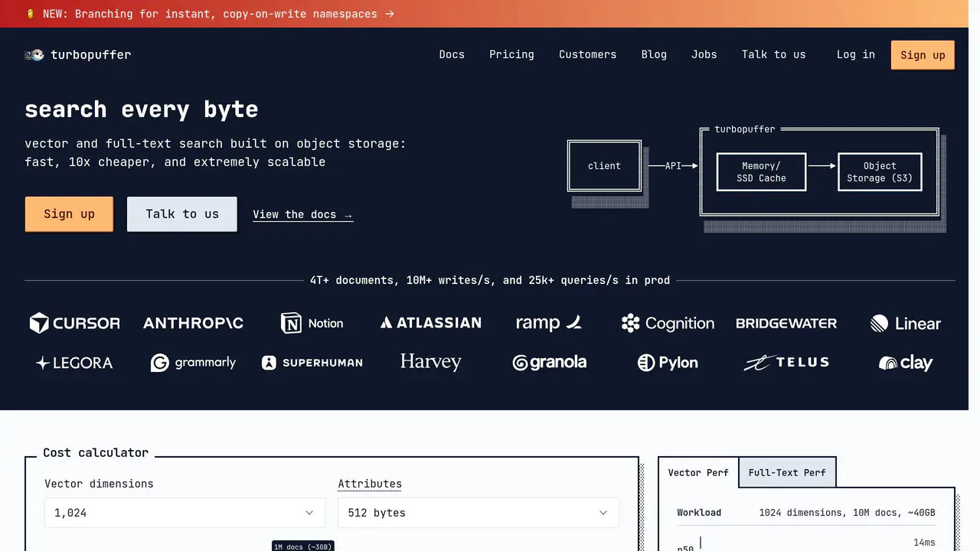Open the View the docs link
Image resolution: width=980 pixels, height=551 pixels.
point(302,214)
